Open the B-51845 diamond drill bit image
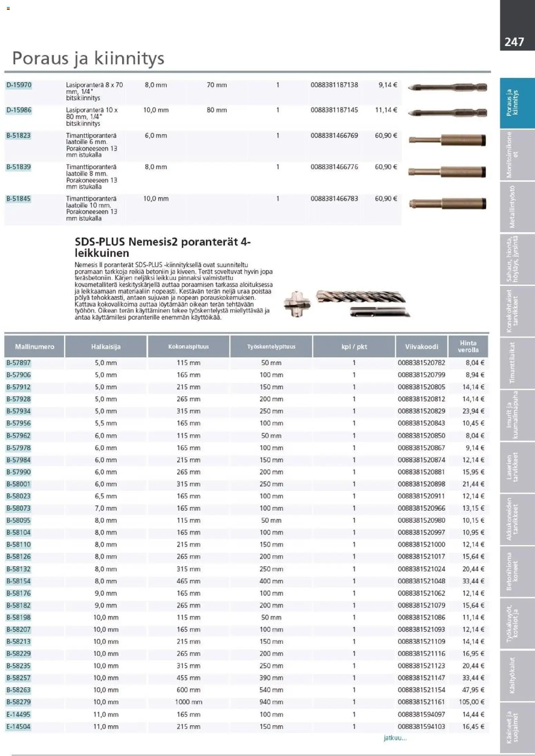Viewport: 535px width, 756px height. coord(447,204)
